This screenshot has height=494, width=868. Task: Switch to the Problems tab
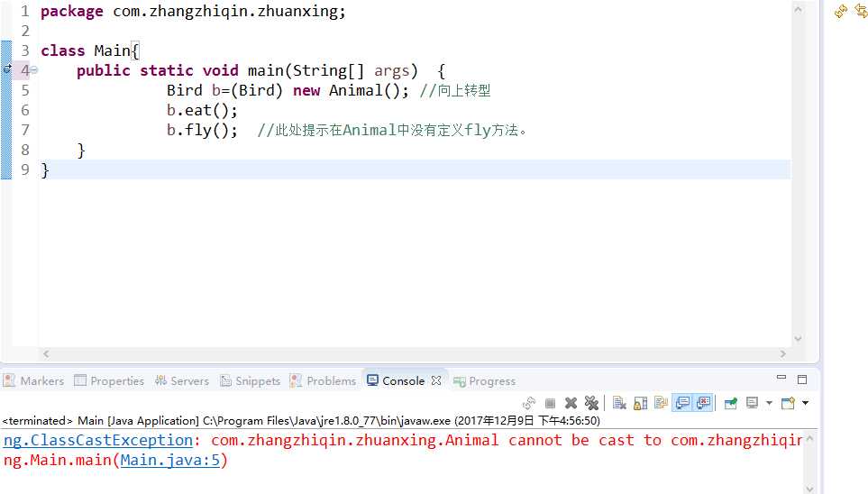324,381
